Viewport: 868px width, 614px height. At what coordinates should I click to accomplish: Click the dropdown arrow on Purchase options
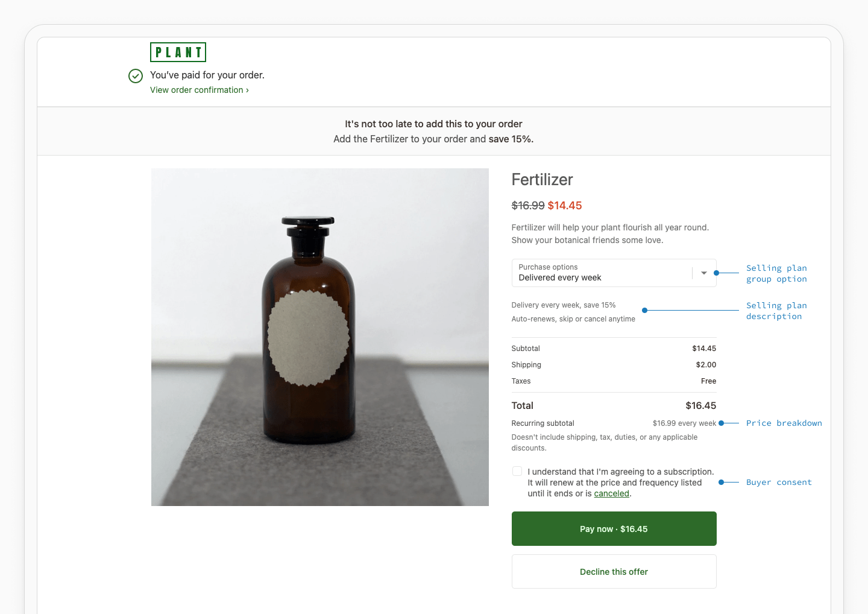pyautogui.click(x=703, y=273)
